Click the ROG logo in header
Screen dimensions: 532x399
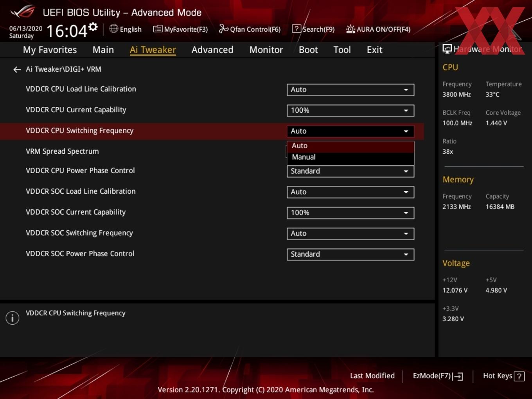pyautogui.click(x=23, y=11)
